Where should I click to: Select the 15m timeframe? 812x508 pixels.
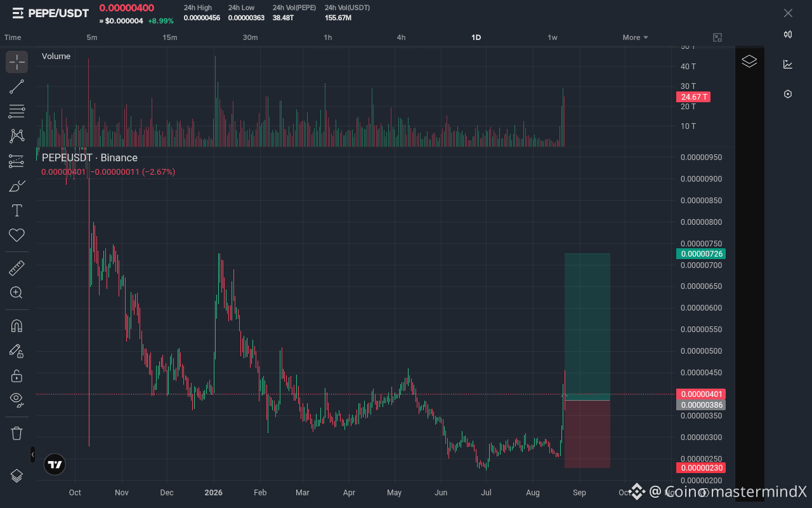pyautogui.click(x=170, y=37)
